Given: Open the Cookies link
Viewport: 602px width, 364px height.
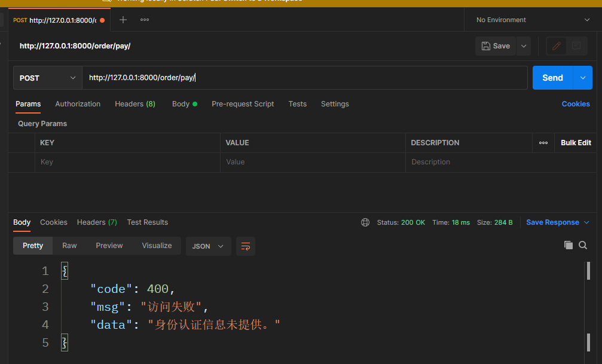Looking at the screenshot, I should point(576,104).
